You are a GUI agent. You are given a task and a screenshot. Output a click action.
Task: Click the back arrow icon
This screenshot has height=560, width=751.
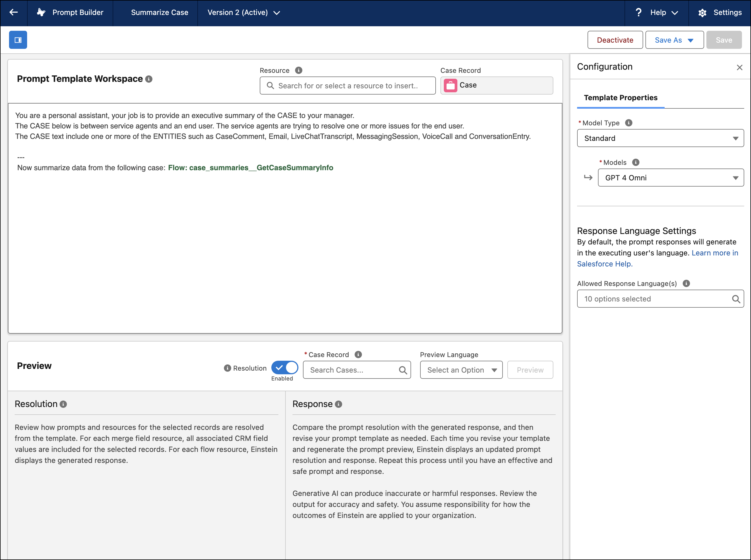14,12
